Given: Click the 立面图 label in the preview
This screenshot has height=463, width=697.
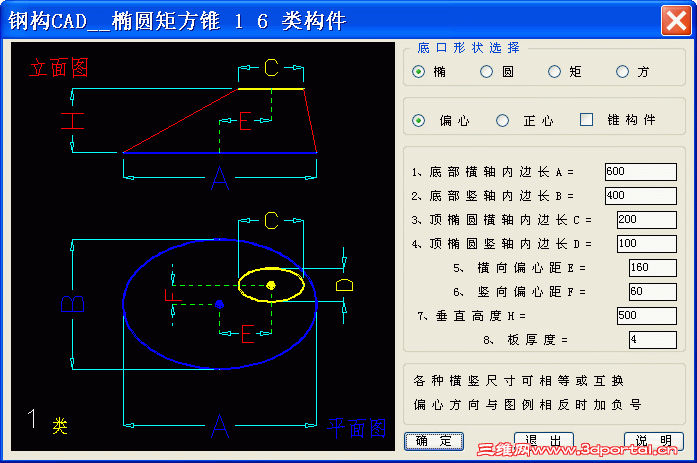Looking at the screenshot, I should click(59, 68).
